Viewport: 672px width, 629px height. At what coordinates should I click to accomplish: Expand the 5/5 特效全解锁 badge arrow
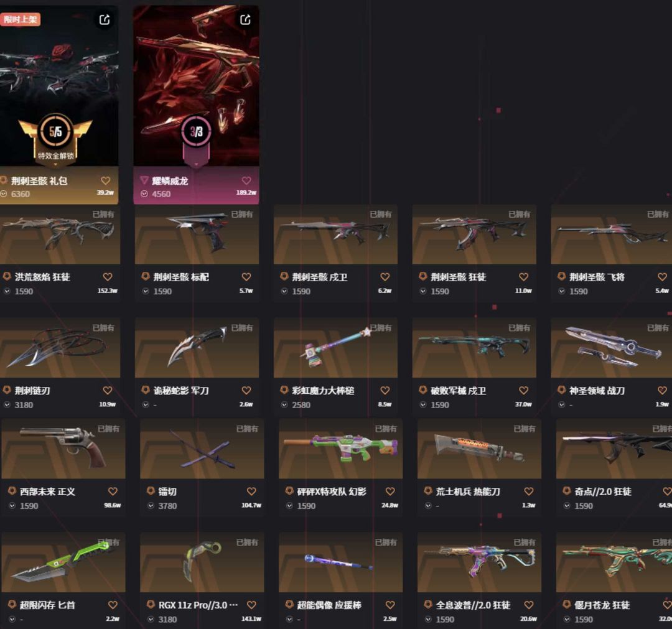[55, 164]
